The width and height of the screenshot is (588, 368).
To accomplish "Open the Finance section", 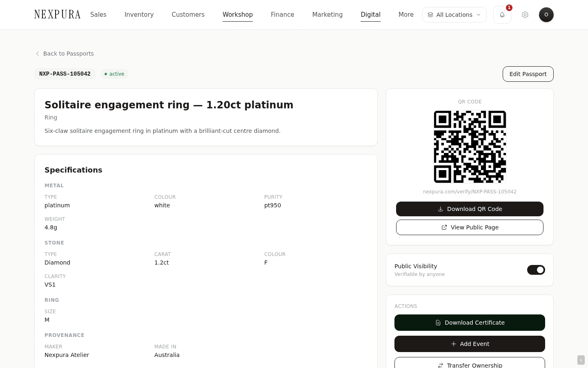I will pos(283,15).
